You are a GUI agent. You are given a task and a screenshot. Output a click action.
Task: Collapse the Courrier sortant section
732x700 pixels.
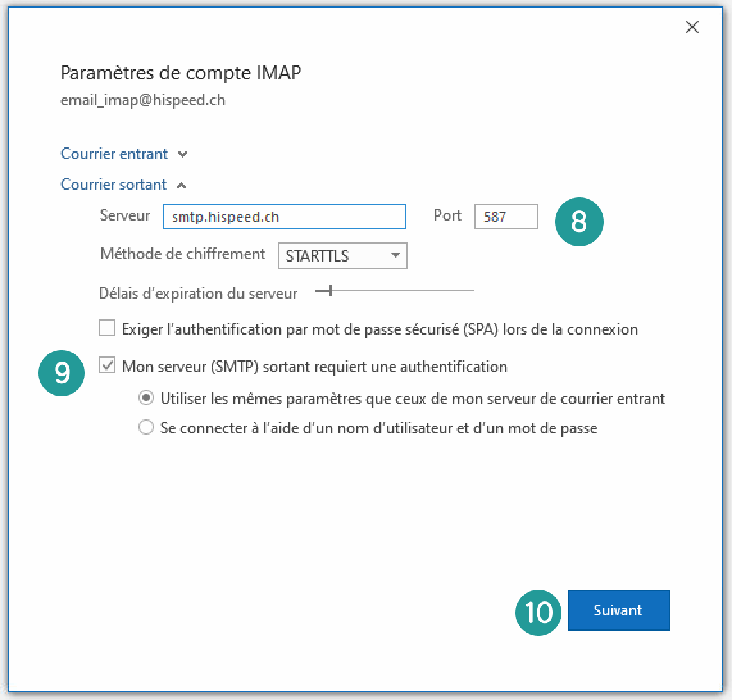coord(123,185)
